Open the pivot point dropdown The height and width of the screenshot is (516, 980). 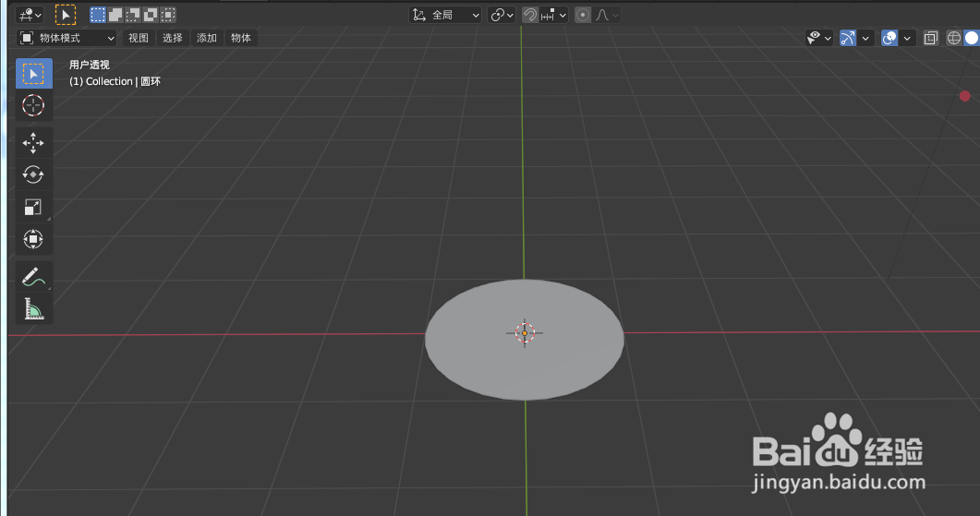[502, 15]
